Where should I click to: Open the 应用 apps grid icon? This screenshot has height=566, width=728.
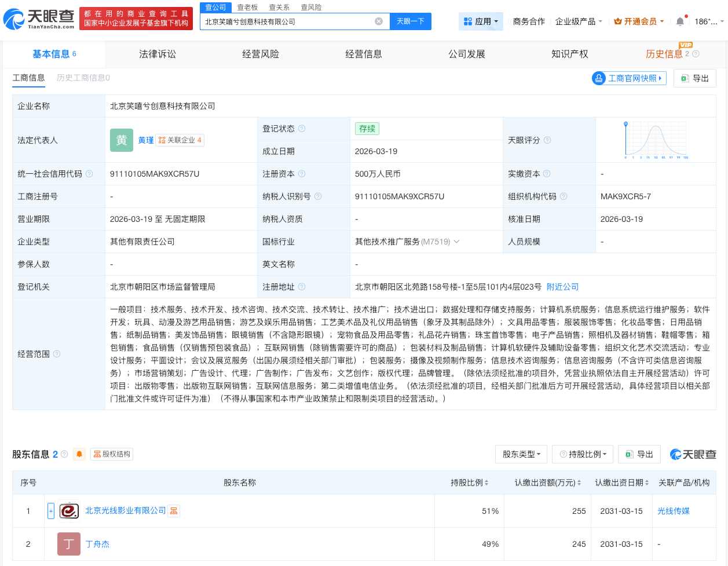pos(468,21)
